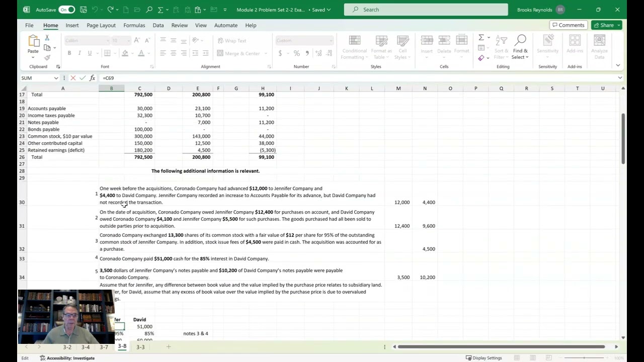
Task: Click the Fill Color bucket swatch
Action: (125, 53)
